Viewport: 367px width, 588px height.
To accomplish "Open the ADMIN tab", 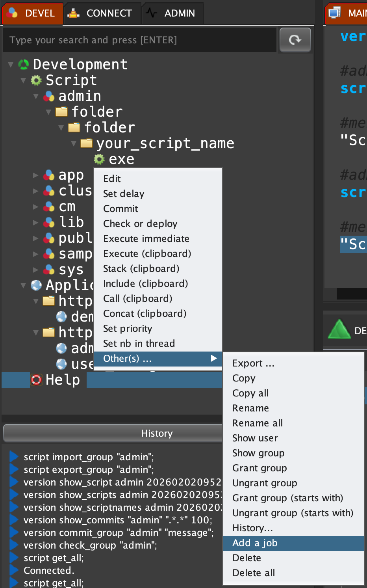I will (172, 13).
